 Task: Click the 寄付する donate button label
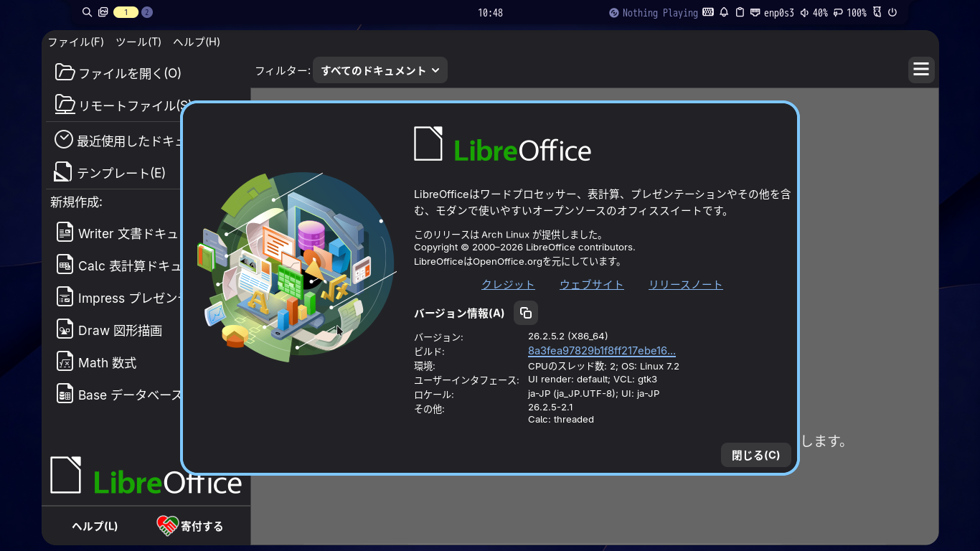(x=202, y=526)
